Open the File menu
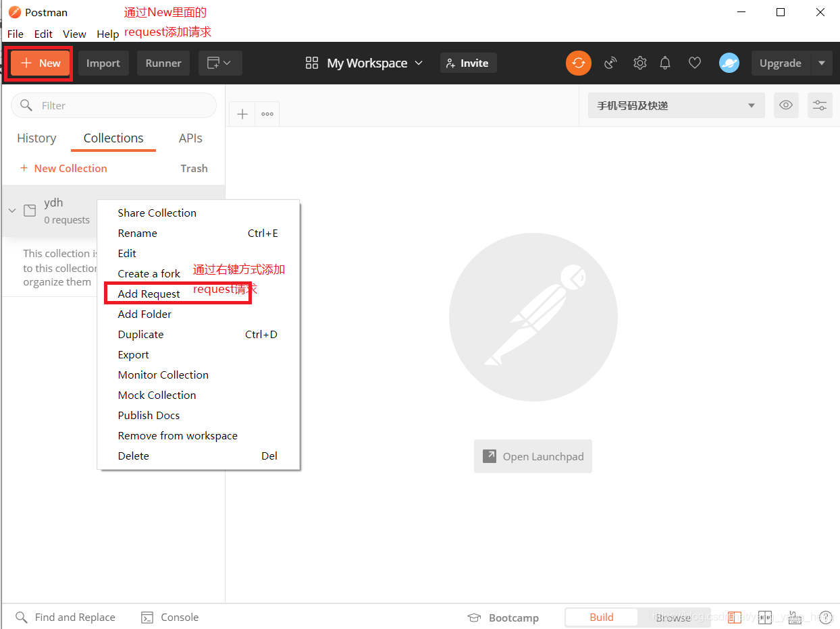This screenshot has height=629, width=840. coord(15,34)
